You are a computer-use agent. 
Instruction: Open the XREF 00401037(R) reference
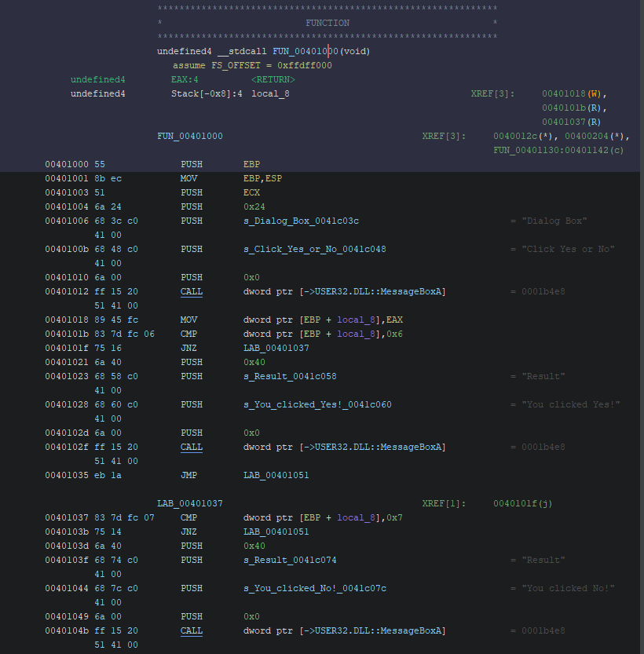coord(572,122)
